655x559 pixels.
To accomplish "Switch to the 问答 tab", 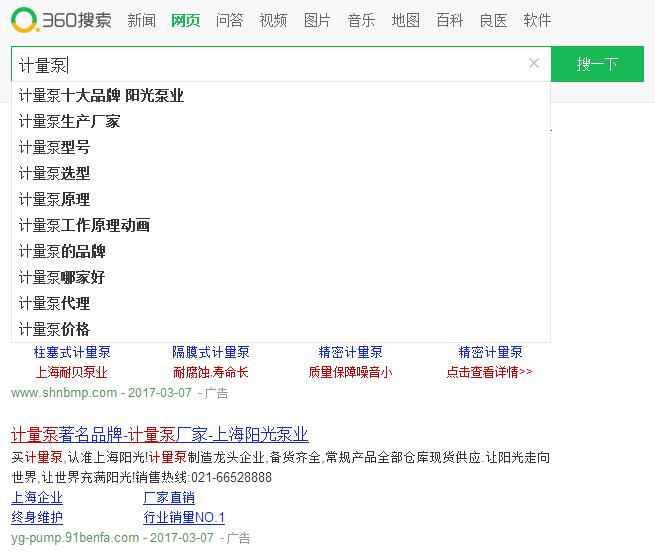I will (229, 20).
